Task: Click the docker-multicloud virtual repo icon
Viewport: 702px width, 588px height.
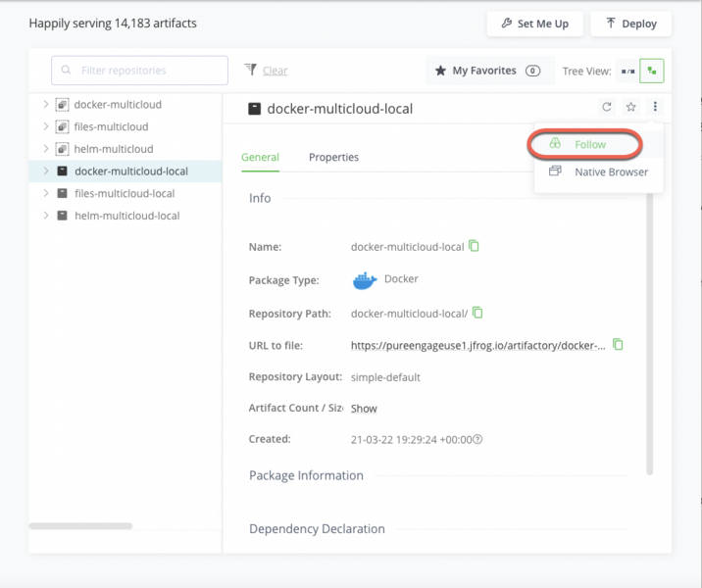Action: pos(62,105)
